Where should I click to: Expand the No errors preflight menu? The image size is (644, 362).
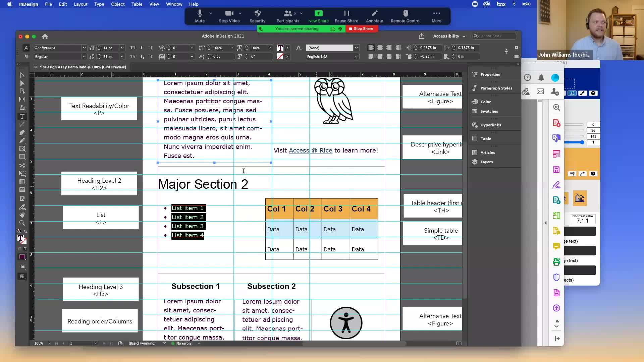pyautogui.click(x=199, y=343)
